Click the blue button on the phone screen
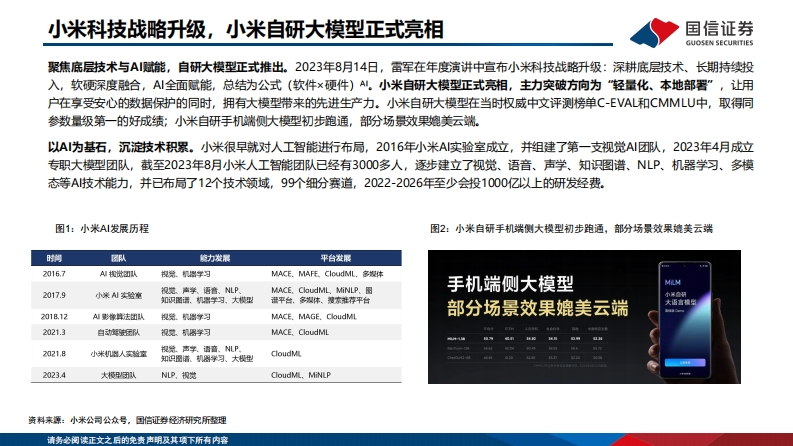The image size is (793, 446). coord(684,362)
